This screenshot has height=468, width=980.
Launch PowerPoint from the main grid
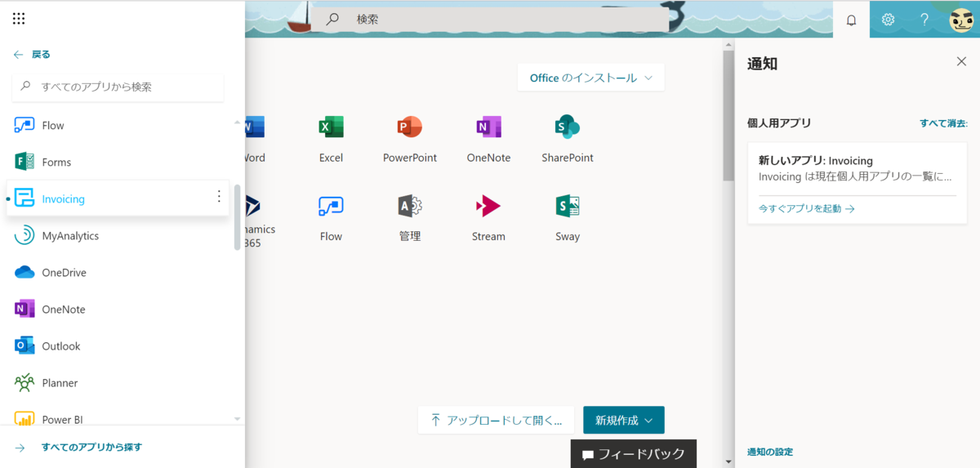click(410, 139)
